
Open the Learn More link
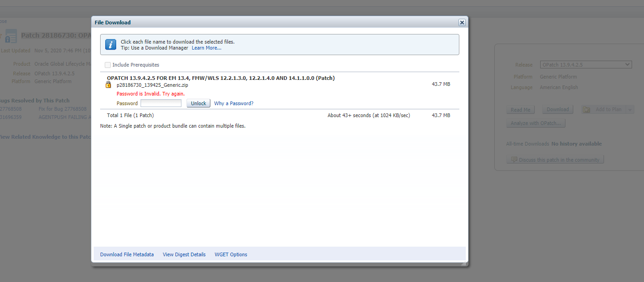[x=206, y=48]
